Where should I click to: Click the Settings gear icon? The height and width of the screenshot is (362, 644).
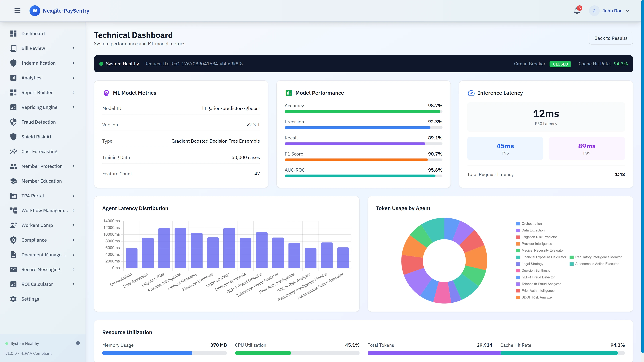14,299
